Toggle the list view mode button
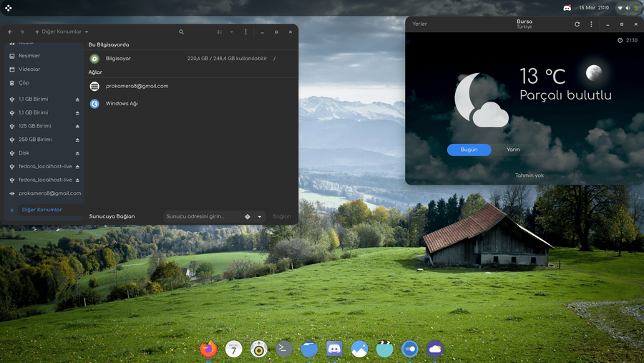 click(220, 32)
